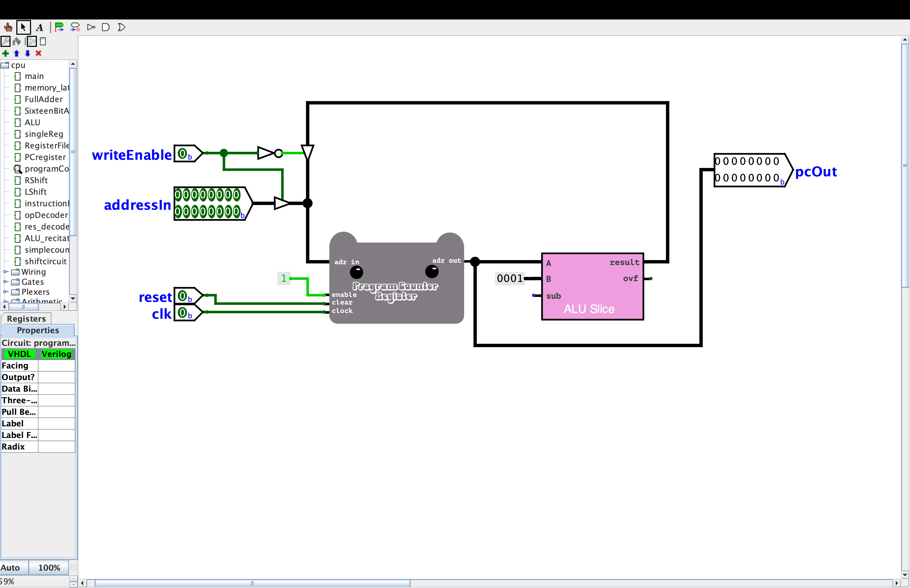This screenshot has height=588, width=910.
Task: Toggle the writeEnable input pin bit
Action: click(x=182, y=154)
